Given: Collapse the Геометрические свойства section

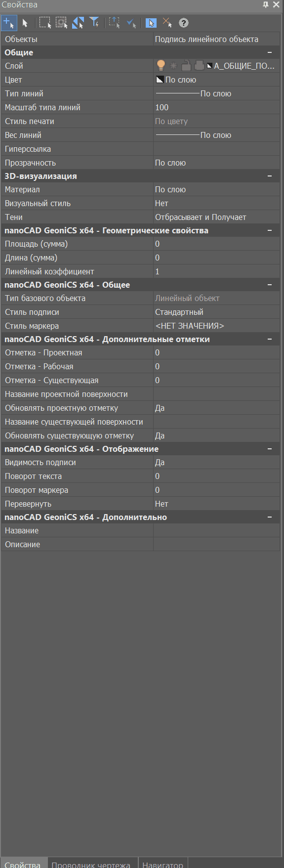Looking at the screenshot, I should click(x=270, y=230).
